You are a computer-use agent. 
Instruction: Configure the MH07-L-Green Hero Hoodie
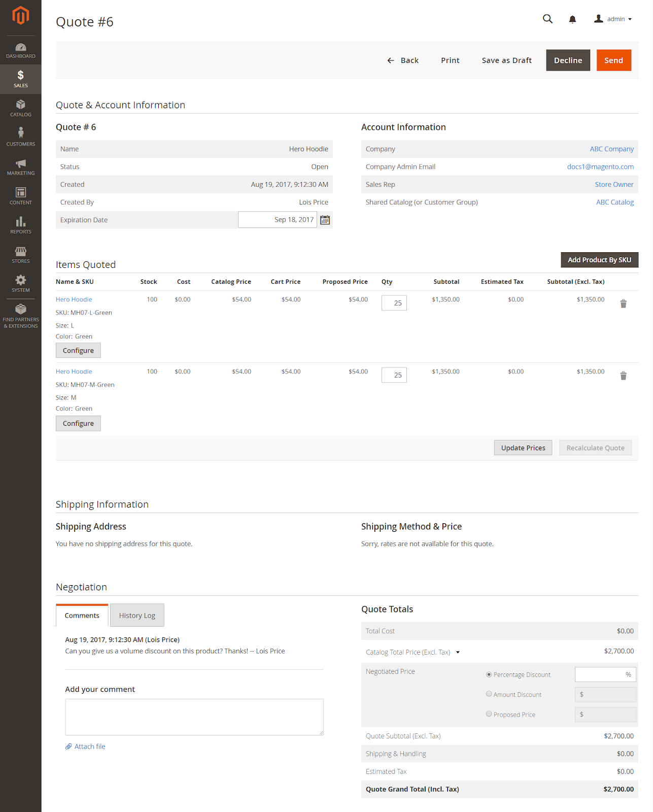tap(78, 350)
